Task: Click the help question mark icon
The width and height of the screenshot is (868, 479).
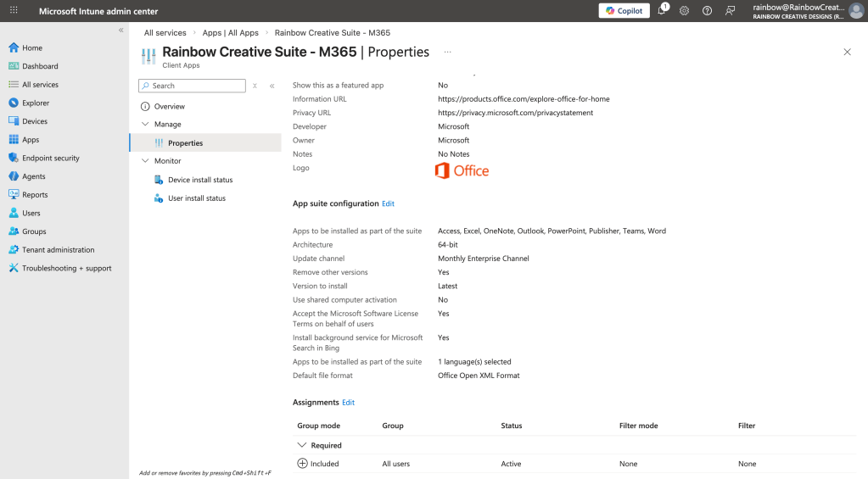Action: tap(707, 11)
